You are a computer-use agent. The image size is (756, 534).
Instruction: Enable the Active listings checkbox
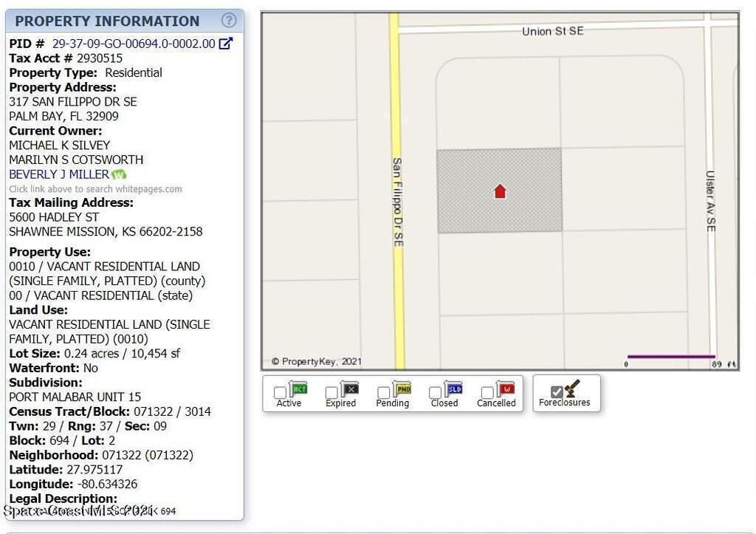[x=281, y=393]
